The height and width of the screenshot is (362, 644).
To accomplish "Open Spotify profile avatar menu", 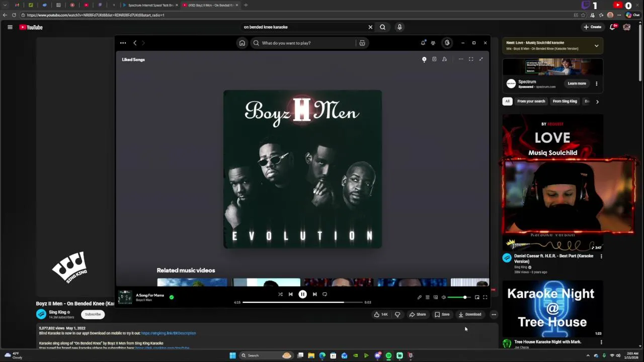I will click(x=447, y=43).
